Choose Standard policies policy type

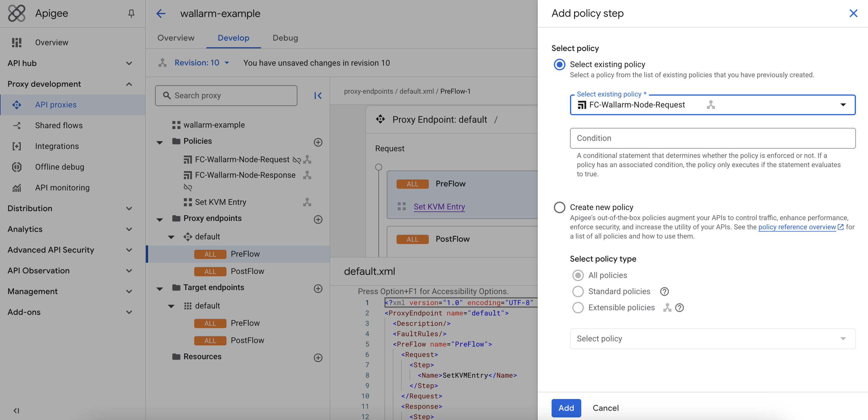click(578, 291)
